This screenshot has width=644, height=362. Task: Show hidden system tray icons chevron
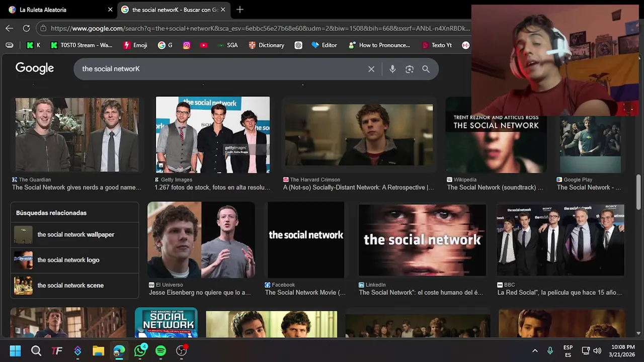535,350
